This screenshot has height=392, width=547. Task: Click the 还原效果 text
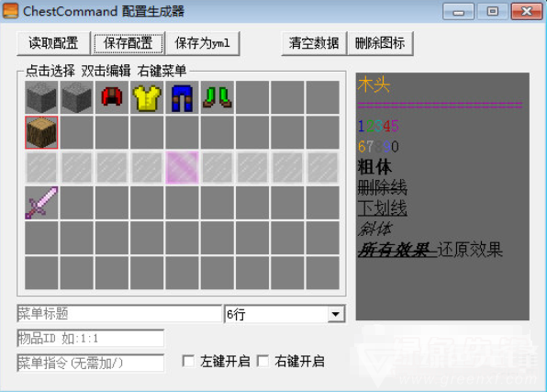click(470, 250)
